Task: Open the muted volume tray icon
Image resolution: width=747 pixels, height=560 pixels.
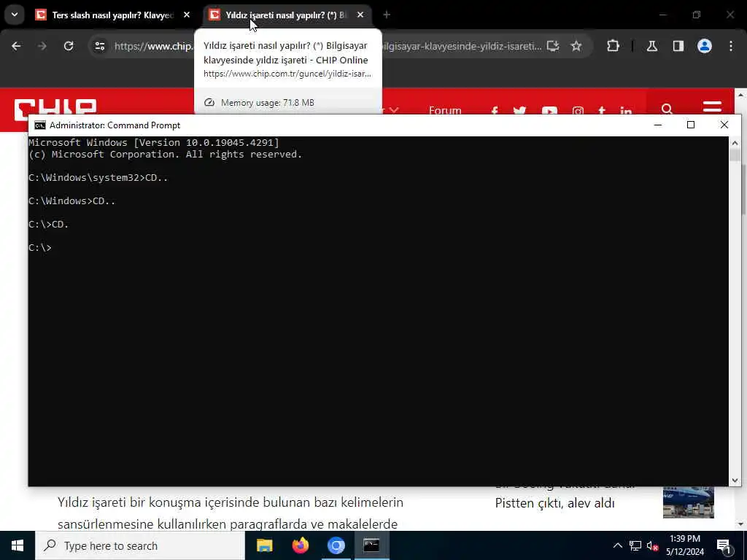Action: pos(652,545)
